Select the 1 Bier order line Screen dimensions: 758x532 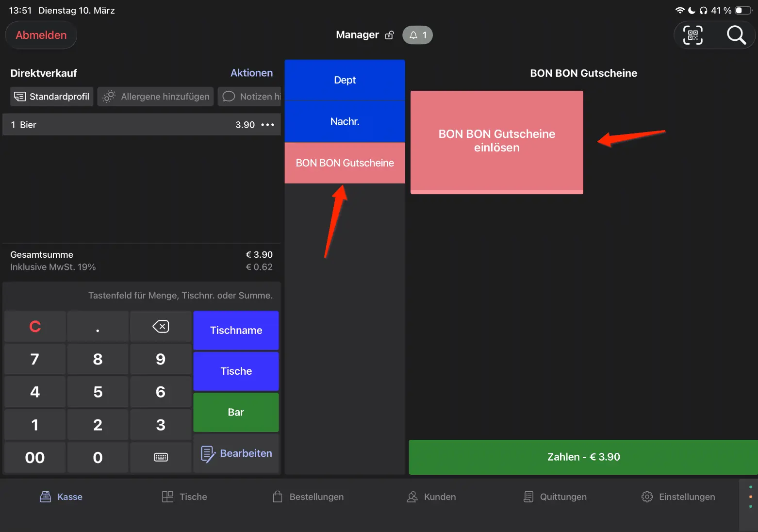(142, 125)
